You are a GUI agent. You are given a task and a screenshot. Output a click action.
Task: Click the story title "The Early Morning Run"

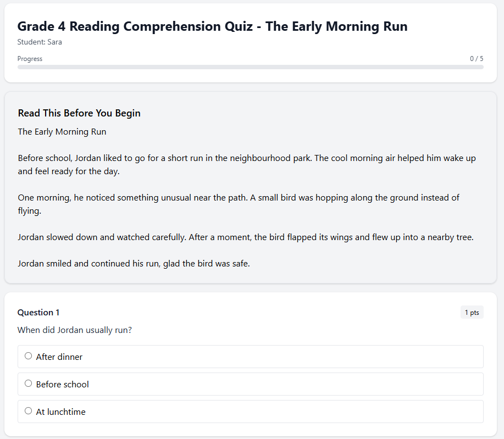coord(62,132)
